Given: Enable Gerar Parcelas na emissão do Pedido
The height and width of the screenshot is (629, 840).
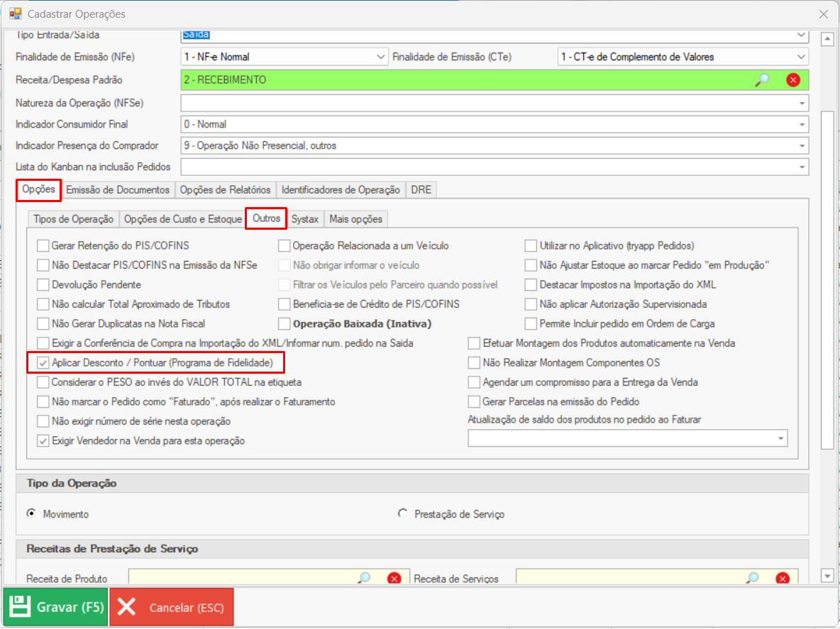Looking at the screenshot, I should click(x=474, y=402).
